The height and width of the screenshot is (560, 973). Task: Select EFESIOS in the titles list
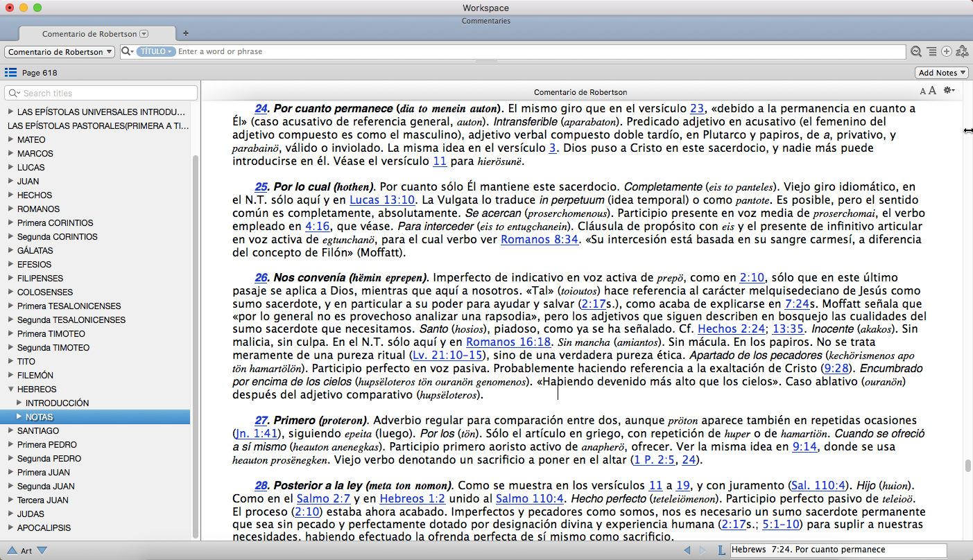pos(35,264)
